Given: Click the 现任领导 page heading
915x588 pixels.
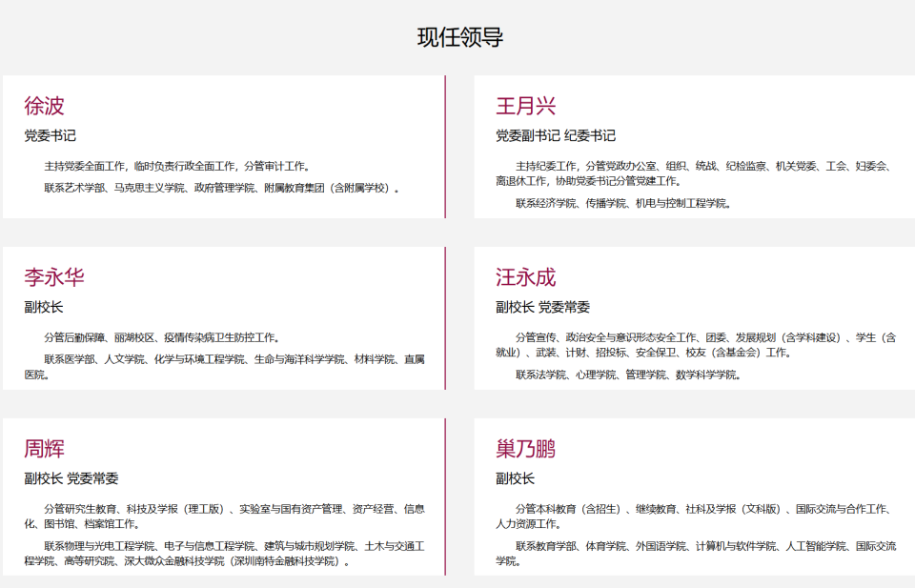Looking at the screenshot, I should [x=460, y=36].
